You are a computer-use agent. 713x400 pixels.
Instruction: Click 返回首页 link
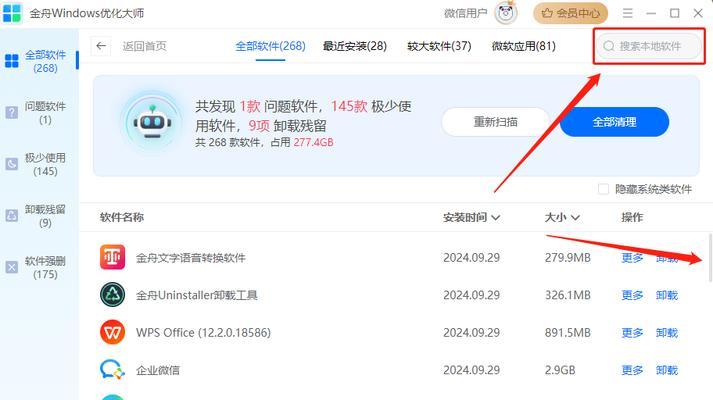(x=145, y=46)
